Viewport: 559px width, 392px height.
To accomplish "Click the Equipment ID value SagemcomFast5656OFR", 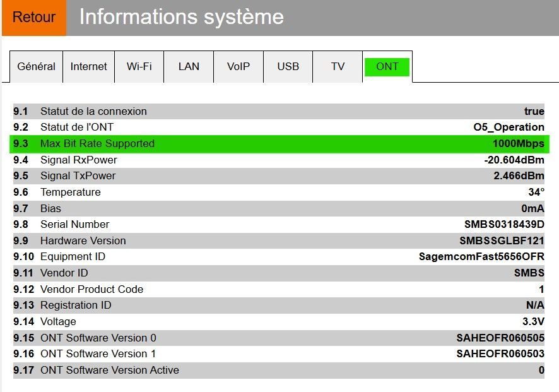I will (481, 256).
